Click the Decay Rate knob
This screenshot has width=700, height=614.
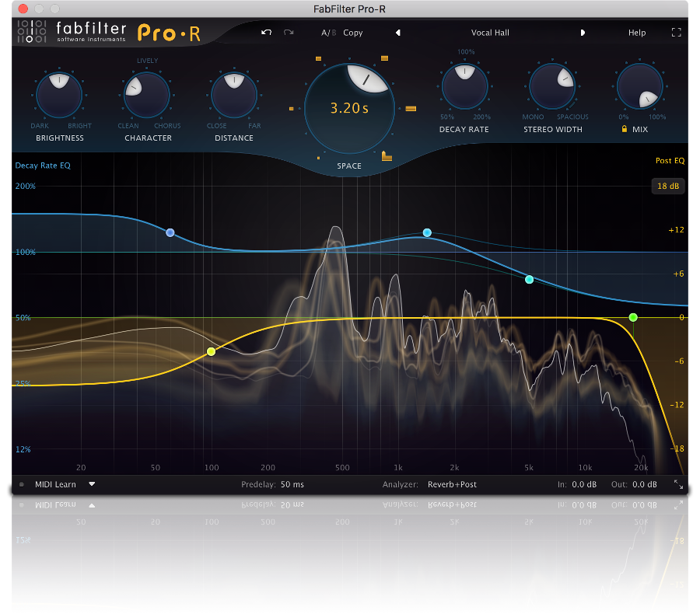coord(464,86)
